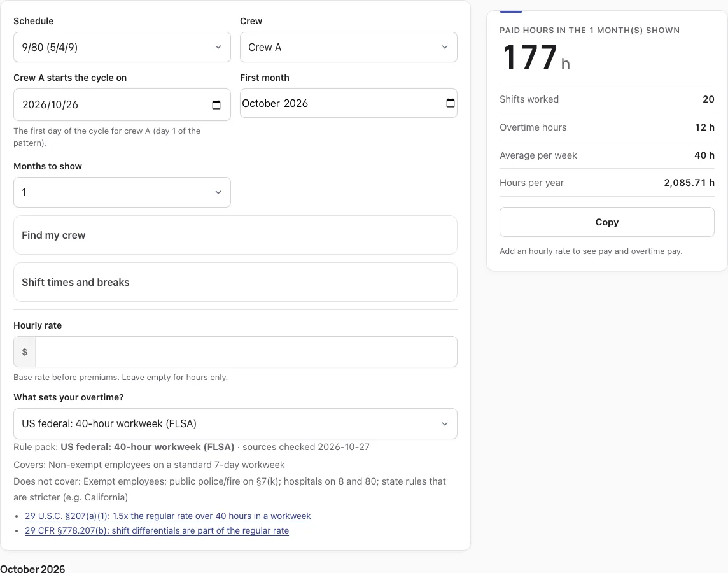The width and height of the screenshot is (728, 573).
Task: Open the month picker icon for First month
Action: coord(451,103)
